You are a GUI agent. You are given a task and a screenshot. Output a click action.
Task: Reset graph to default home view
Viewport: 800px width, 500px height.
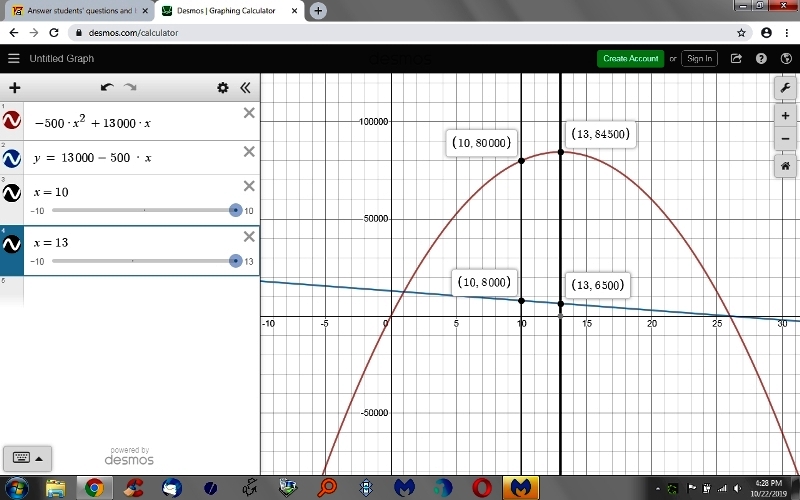pos(785,166)
